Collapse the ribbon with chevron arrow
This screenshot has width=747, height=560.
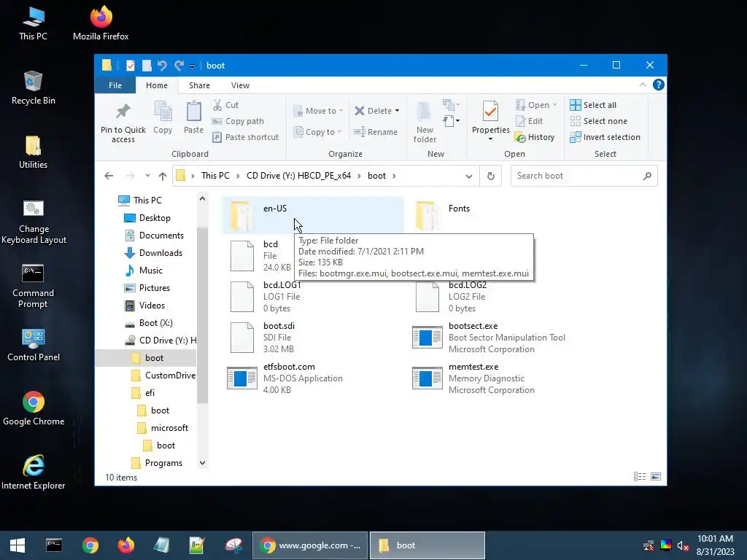pos(642,85)
